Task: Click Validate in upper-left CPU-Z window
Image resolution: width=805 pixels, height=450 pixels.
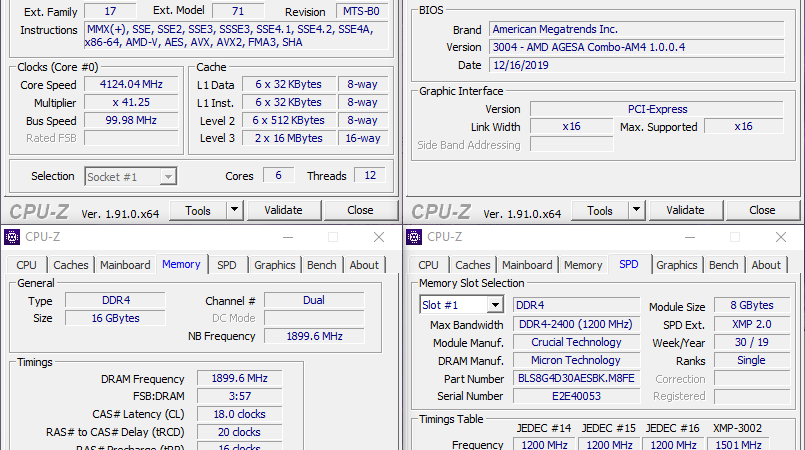Action: pos(283,210)
